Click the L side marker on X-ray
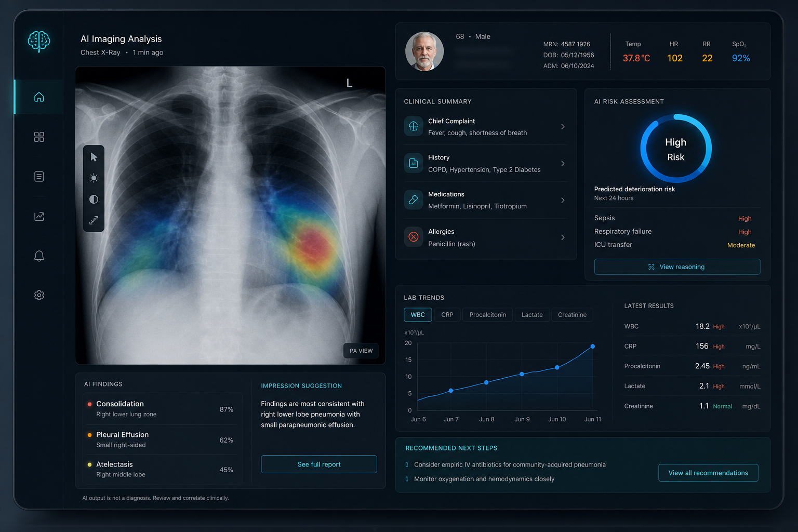Screen dimensions: 798x532 (349, 83)
